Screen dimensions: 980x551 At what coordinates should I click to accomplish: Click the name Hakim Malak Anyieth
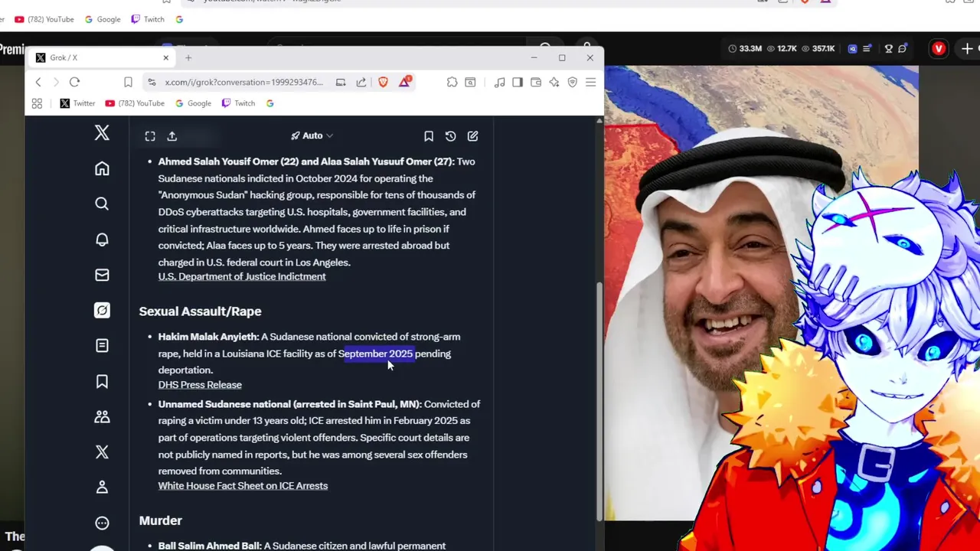[207, 337]
